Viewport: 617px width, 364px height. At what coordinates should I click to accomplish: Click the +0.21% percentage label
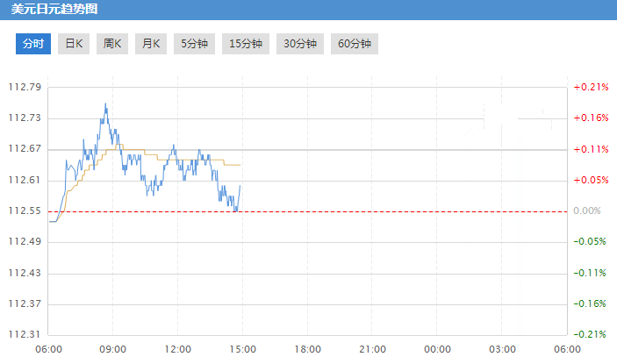click(x=591, y=87)
